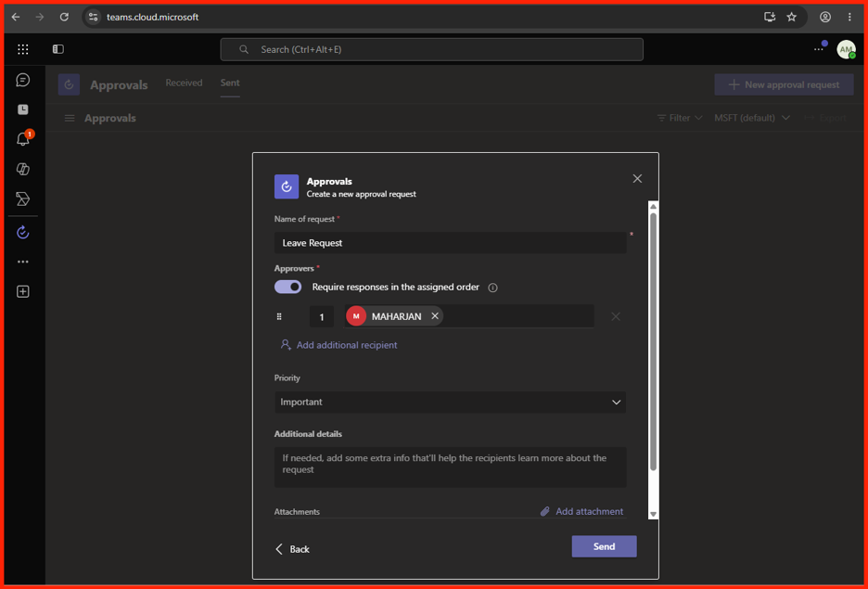The height and width of the screenshot is (589, 868).
Task: Open the app launcher grid icon
Action: point(22,49)
